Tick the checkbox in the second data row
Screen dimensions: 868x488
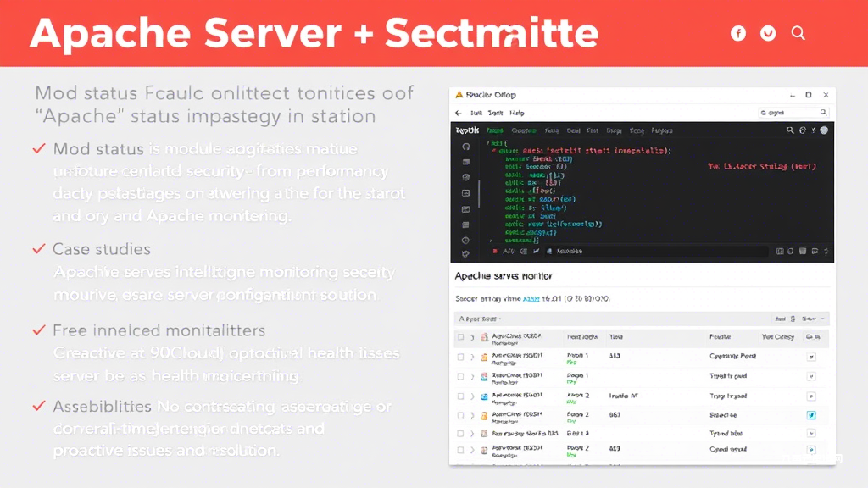point(460,377)
